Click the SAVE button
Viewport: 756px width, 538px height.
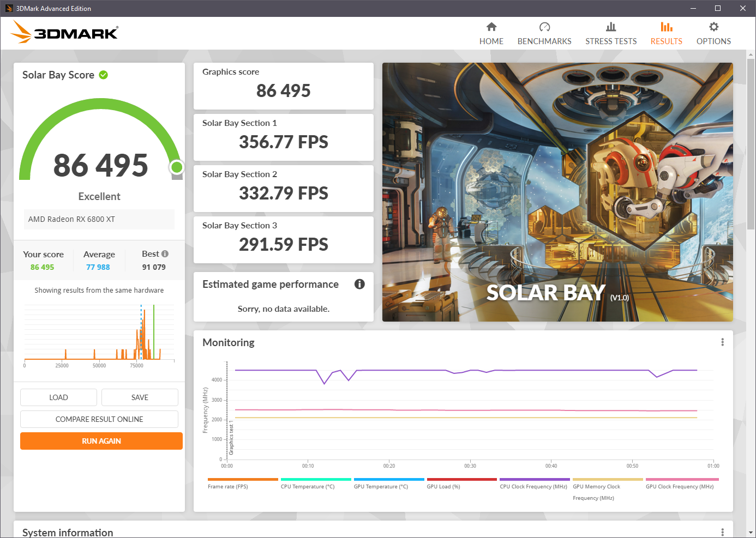(140, 397)
